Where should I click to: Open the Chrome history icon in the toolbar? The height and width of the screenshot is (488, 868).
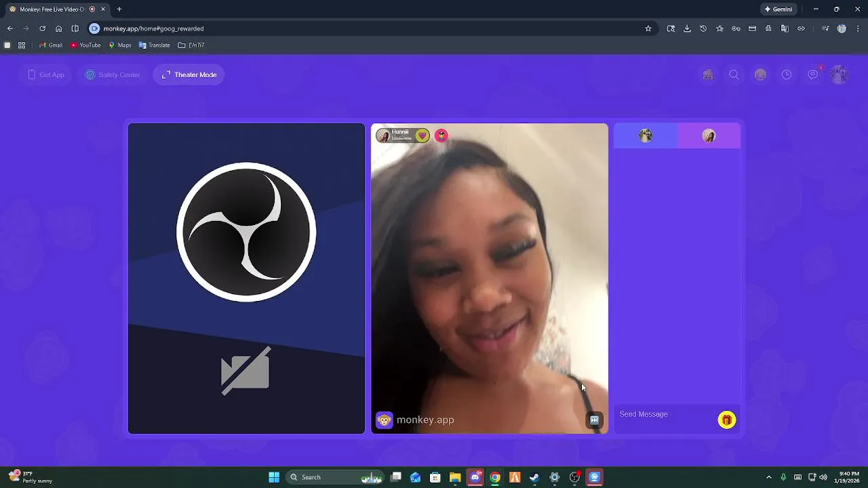[x=703, y=28]
